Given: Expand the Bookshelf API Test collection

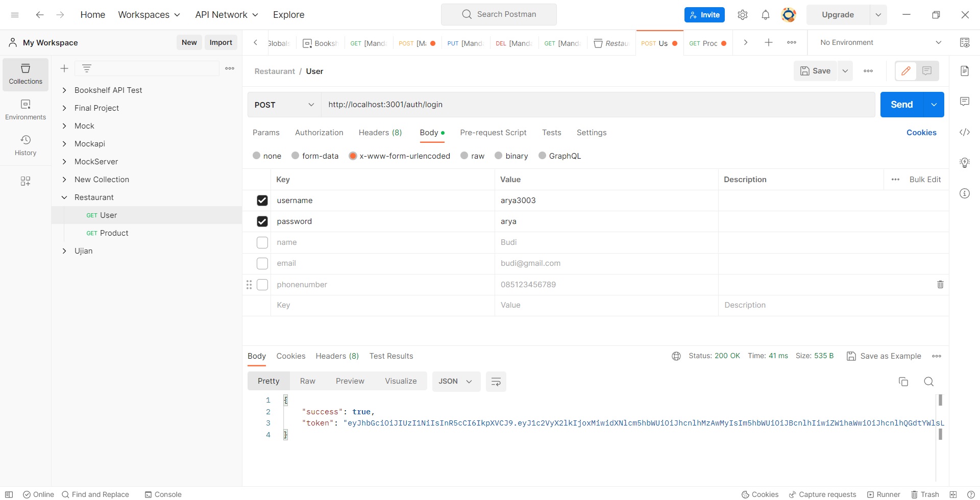Looking at the screenshot, I should [64, 90].
